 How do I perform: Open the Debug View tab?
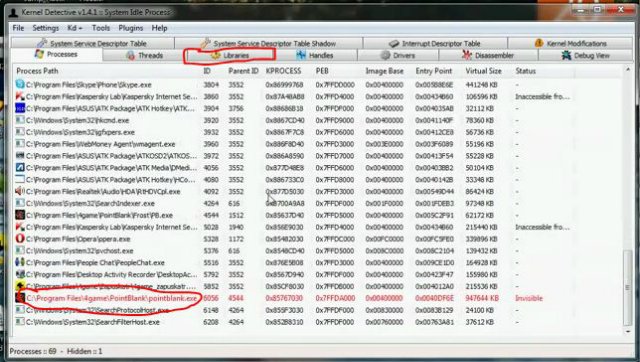(585, 56)
